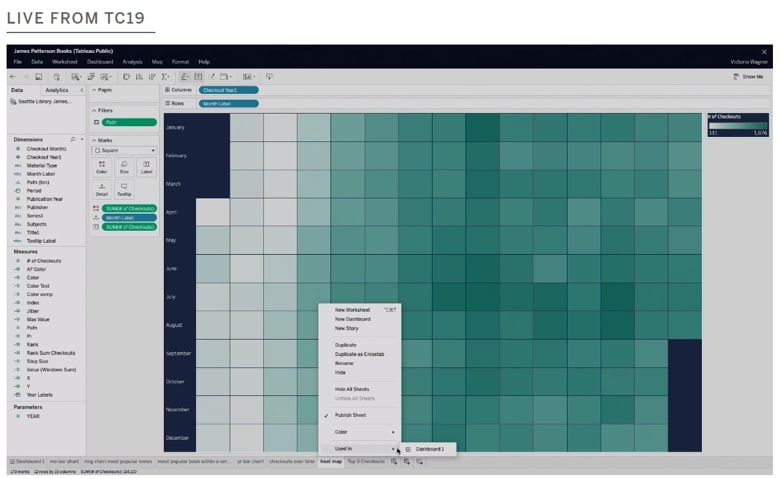Click the Save icon in toolbar
Screen dimensions: 781x479
coord(38,77)
